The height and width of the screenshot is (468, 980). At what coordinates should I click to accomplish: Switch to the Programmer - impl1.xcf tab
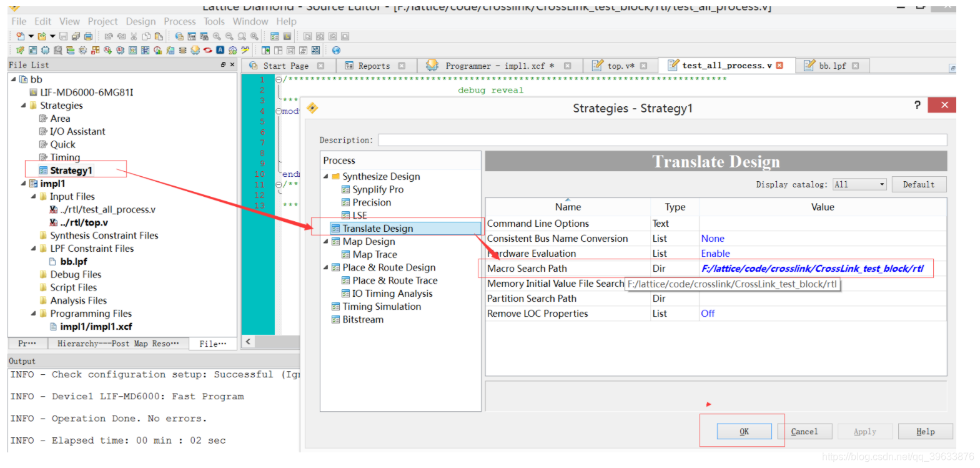[x=500, y=66]
